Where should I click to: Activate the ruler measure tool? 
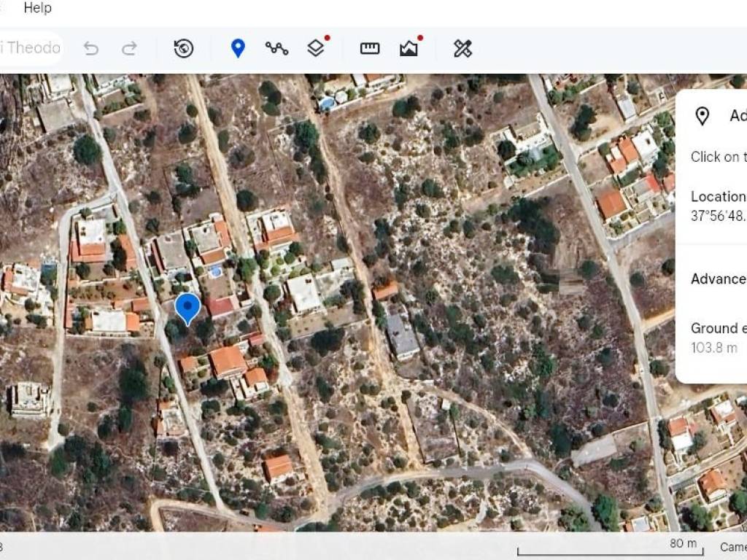click(370, 48)
